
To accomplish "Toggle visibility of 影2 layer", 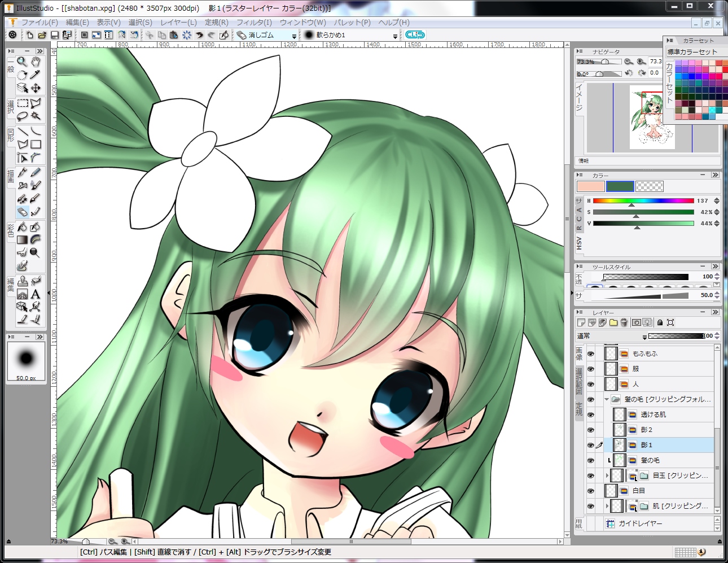I will [x=590, y=430].
